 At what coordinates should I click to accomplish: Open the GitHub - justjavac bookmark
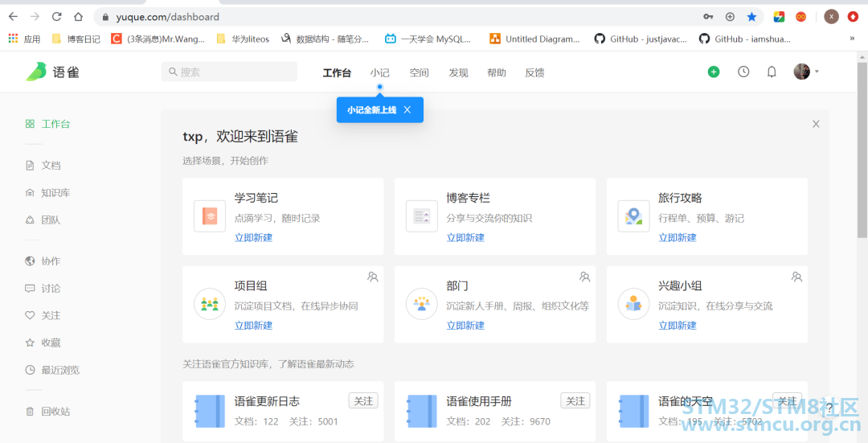(641, 39)
